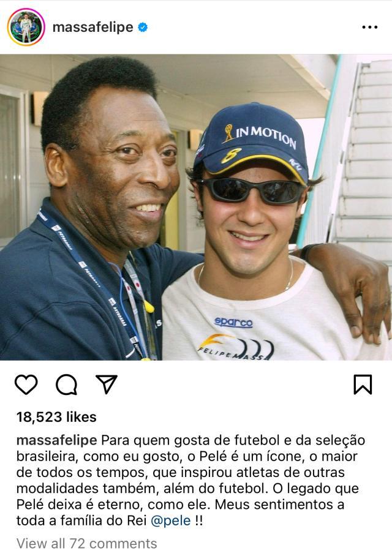Tap the blue verified badge beside massafelipe

(x=143, y=28)
